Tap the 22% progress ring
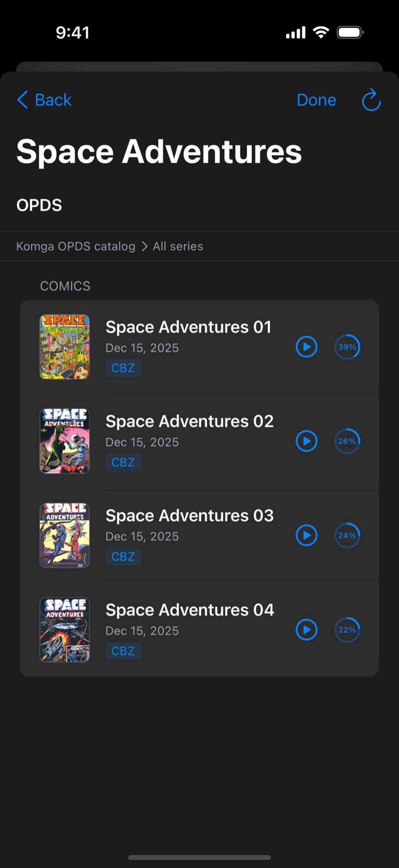The height and width of the screenshot is (868, 399). (x=347, y=630)
